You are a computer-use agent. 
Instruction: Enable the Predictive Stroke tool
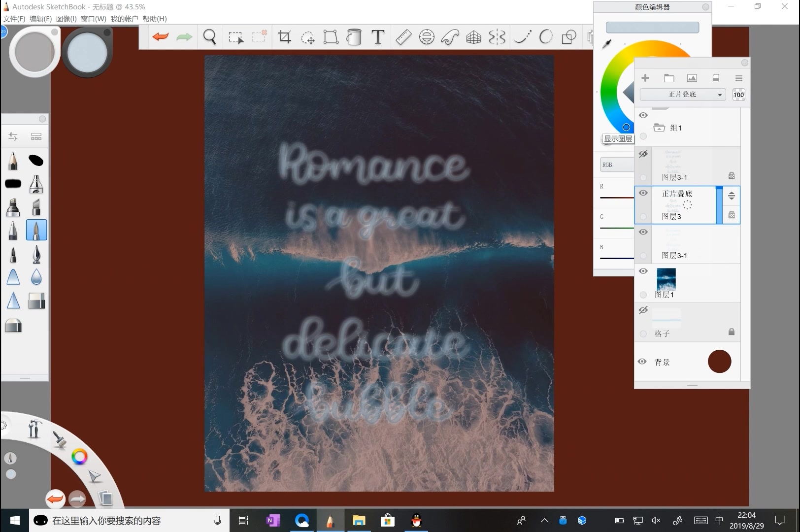[546, 37]
